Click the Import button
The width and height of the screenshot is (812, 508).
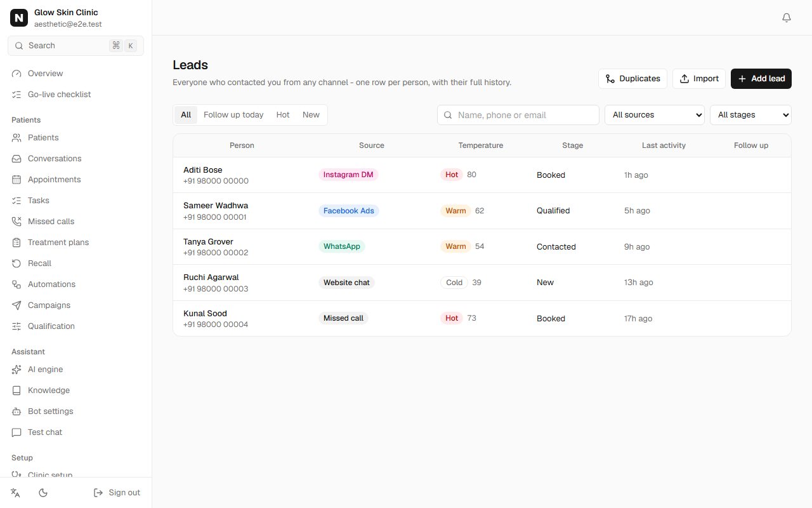(699, 79)
